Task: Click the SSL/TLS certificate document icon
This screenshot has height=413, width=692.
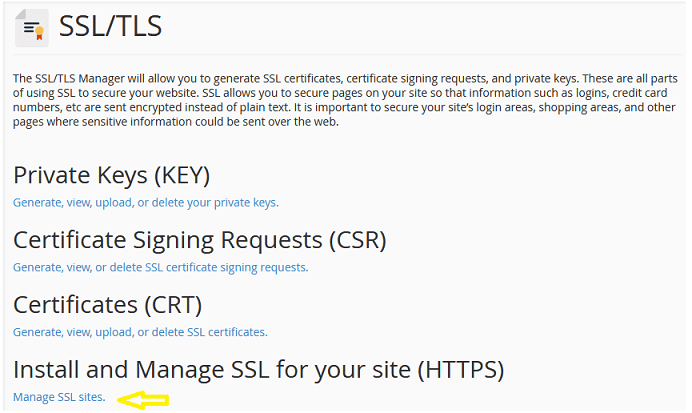Action: [x=32, y=27]
